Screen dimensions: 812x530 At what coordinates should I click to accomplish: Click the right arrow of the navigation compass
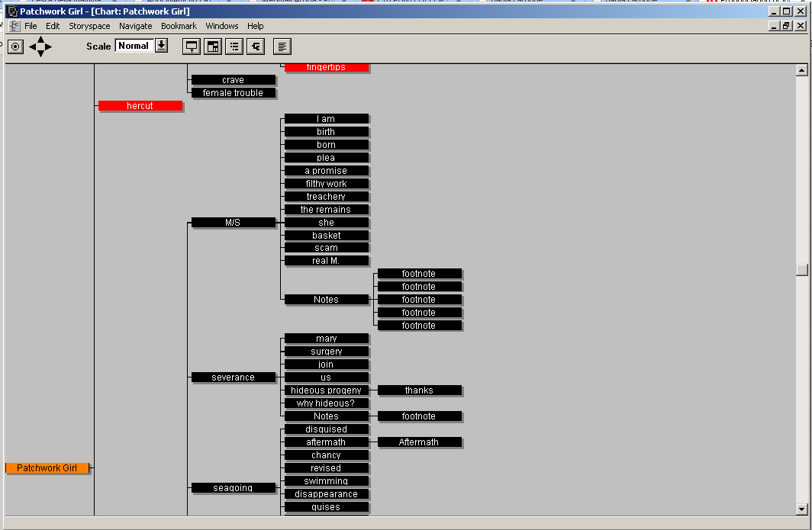49,47
